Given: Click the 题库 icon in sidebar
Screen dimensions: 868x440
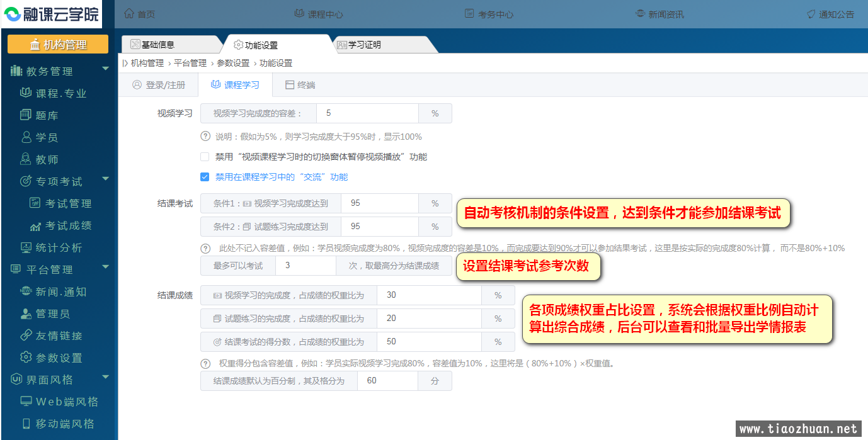Looking at the screenshot, I should pos(26,115).
